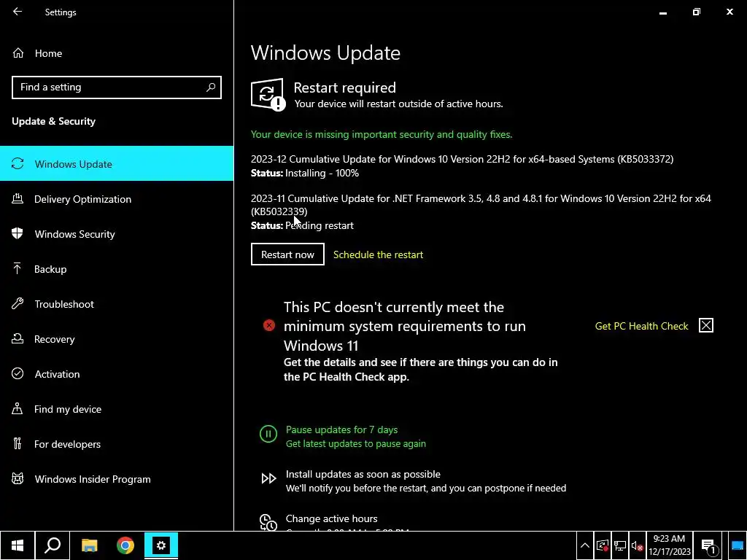Click the muted volume tray icon
Screen dimensions: 747x560
(637, 546)
